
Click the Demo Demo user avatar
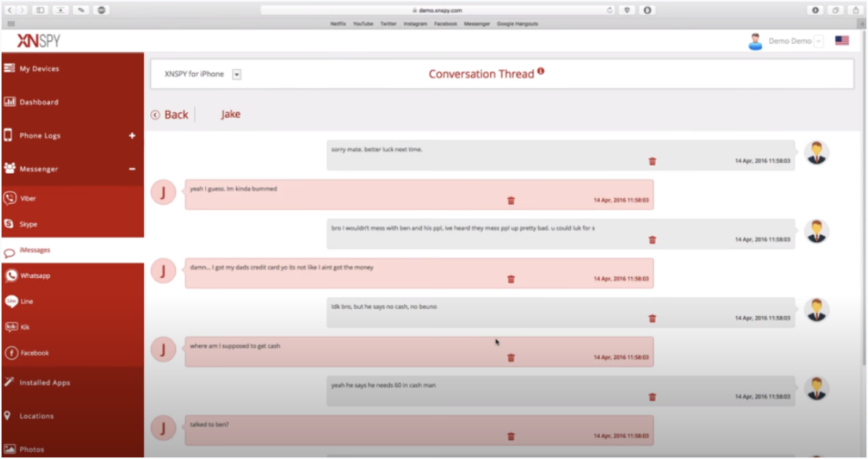(x=755, y=42)
